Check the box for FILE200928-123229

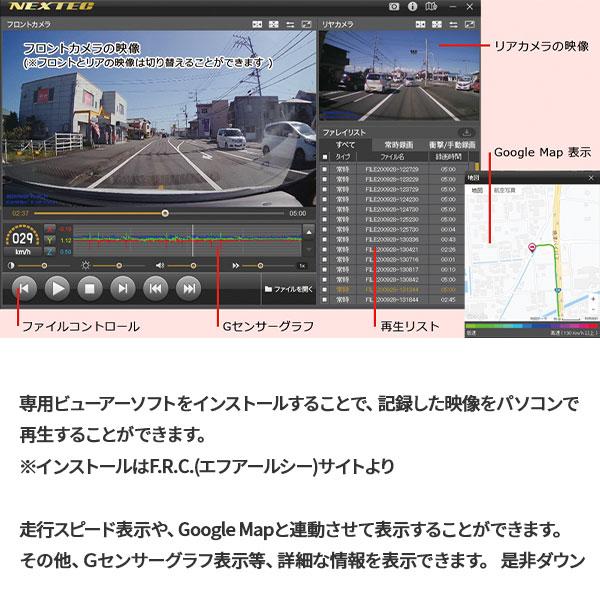pyautogui.click(x=325, y=179)
